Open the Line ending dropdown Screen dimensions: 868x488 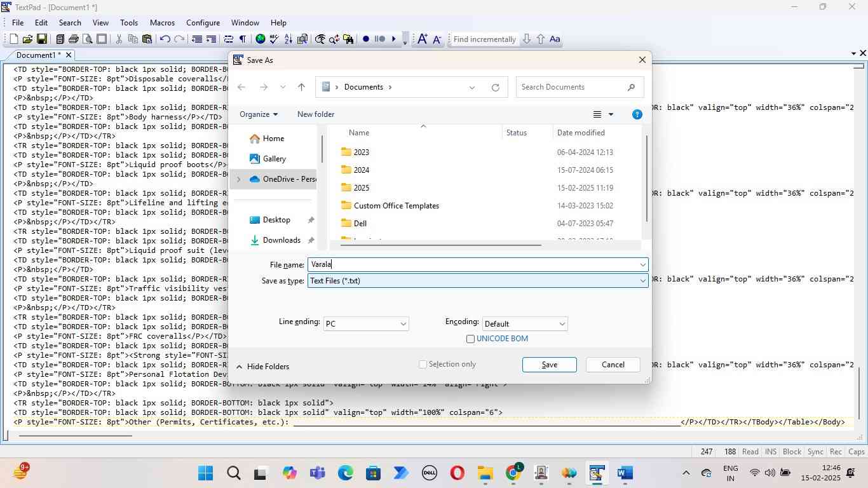(x=366, y=324)
